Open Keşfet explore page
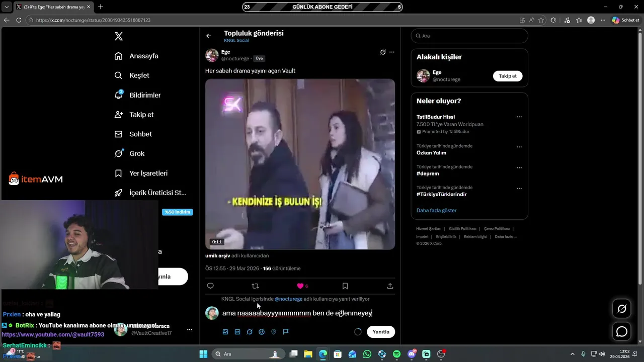The image size is (644, 362). tap(132, 75)
